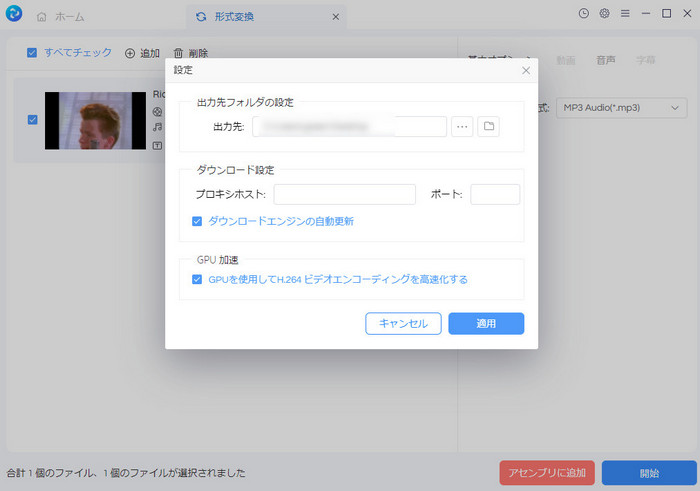
Task: Open the output folder icon button
Action: 489,127
